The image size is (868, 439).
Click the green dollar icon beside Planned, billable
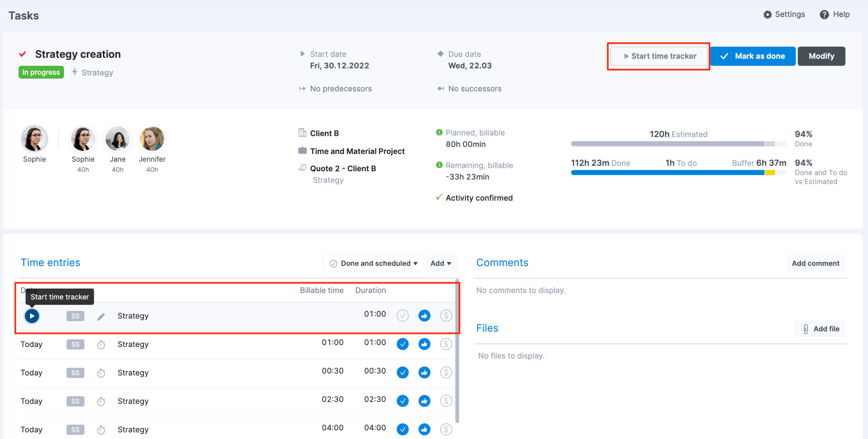point(439,132)
